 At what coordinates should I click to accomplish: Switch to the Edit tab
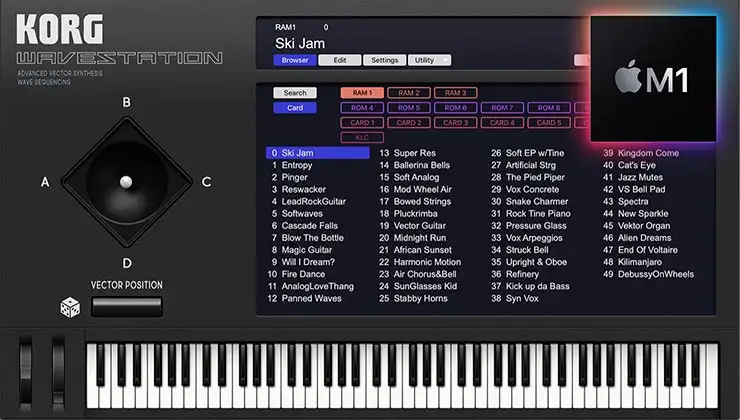click(340, 60)
